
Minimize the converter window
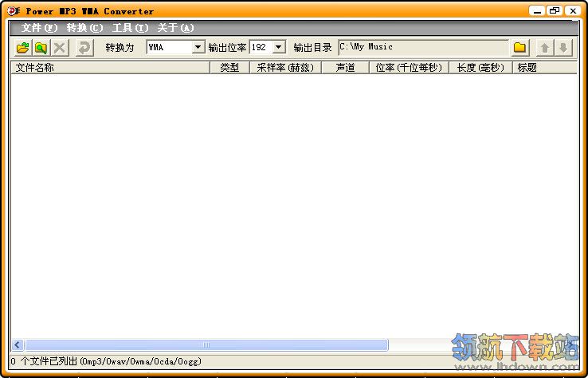pyautogui.click(x=537, y=11)
